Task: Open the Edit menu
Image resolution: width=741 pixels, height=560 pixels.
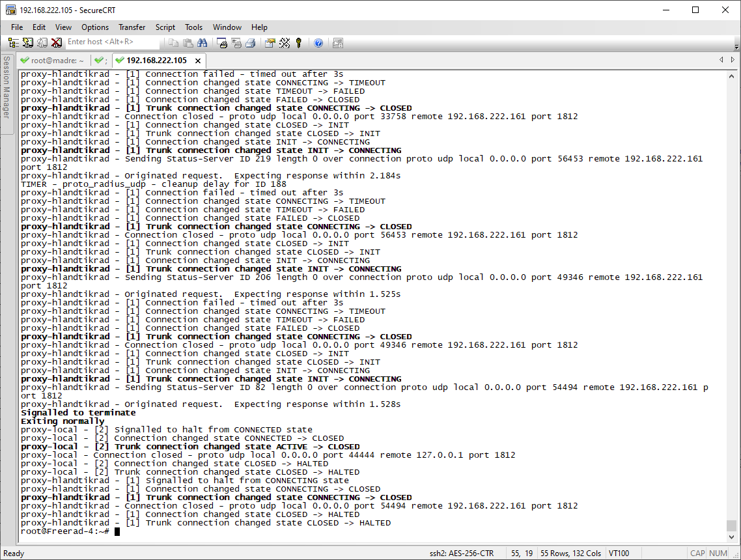Action: 39,27
